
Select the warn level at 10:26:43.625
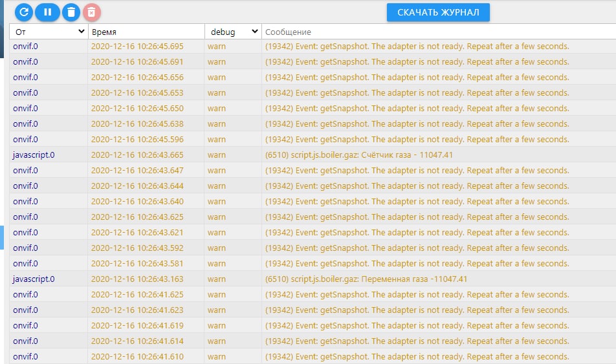(217, 217)
